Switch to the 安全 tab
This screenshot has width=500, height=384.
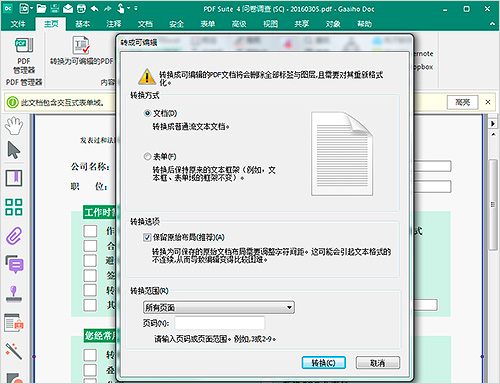pos(176,24)
